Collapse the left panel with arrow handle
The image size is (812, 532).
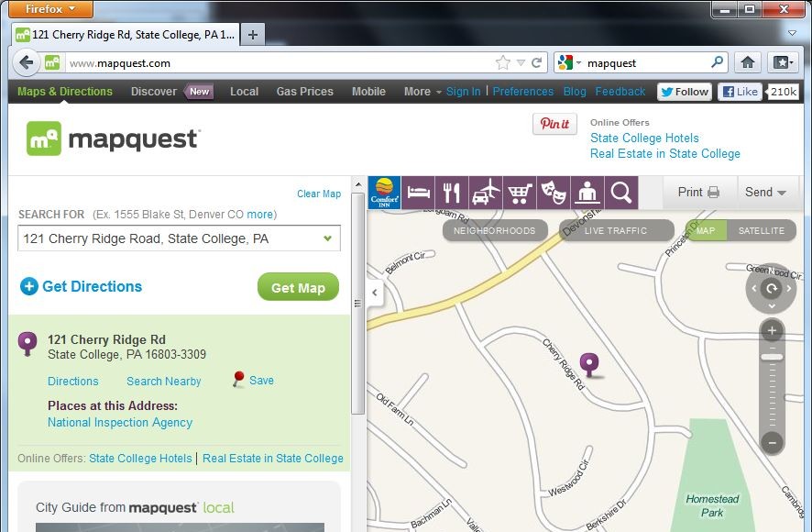[375, 293]
